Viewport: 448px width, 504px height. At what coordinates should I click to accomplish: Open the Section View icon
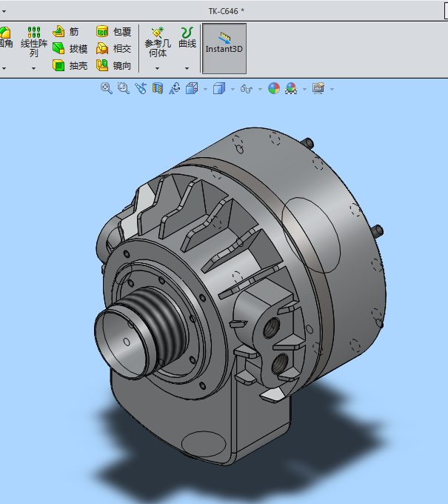click(158, 88)
